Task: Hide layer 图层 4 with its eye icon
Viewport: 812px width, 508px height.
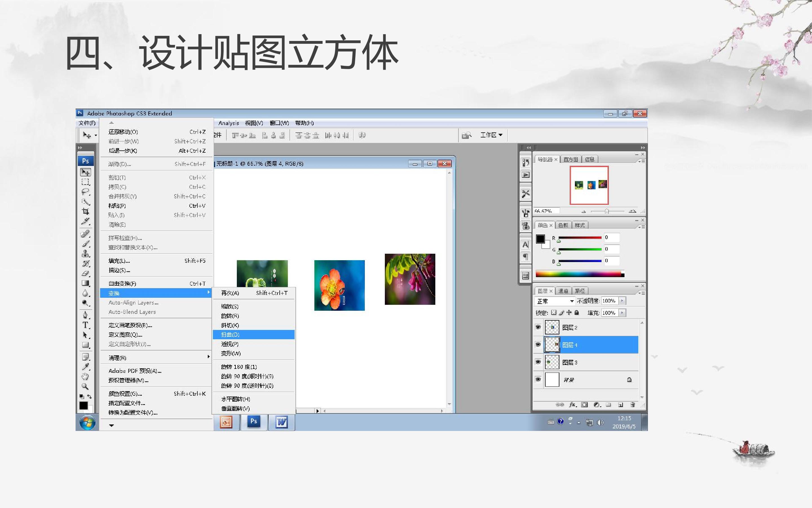Action: pyautogui.click(x=538, y=344)
